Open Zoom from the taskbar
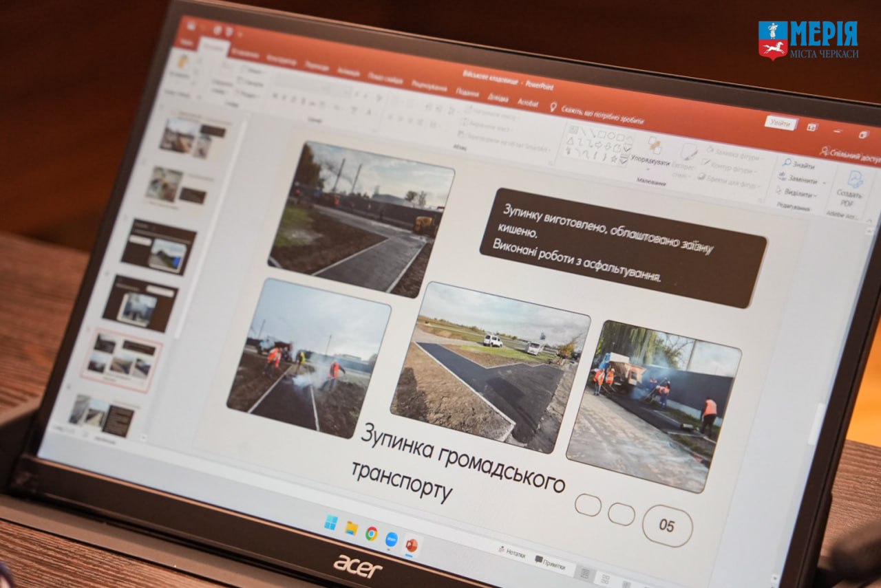 [x=392, y=538]
